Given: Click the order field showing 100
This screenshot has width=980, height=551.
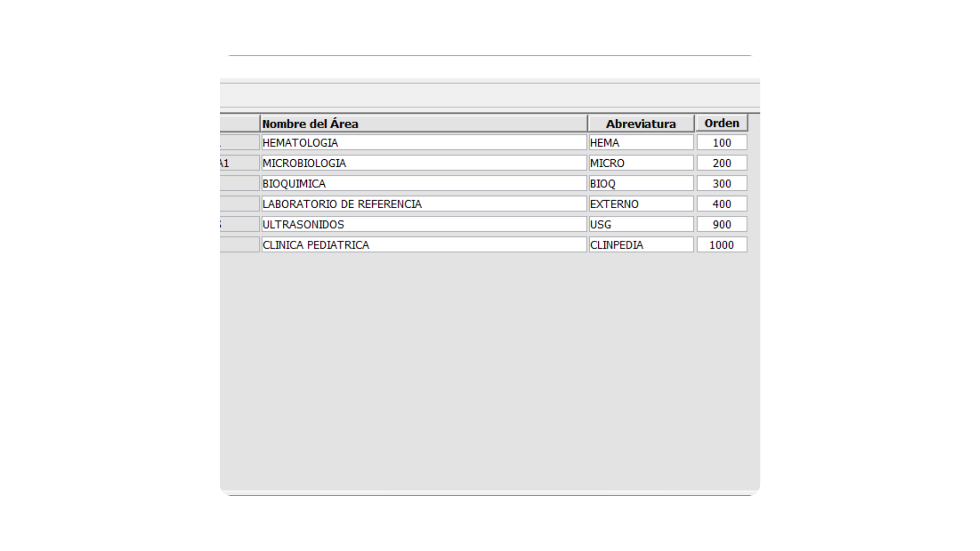Looking at the screenshot, I should (722, 143).
